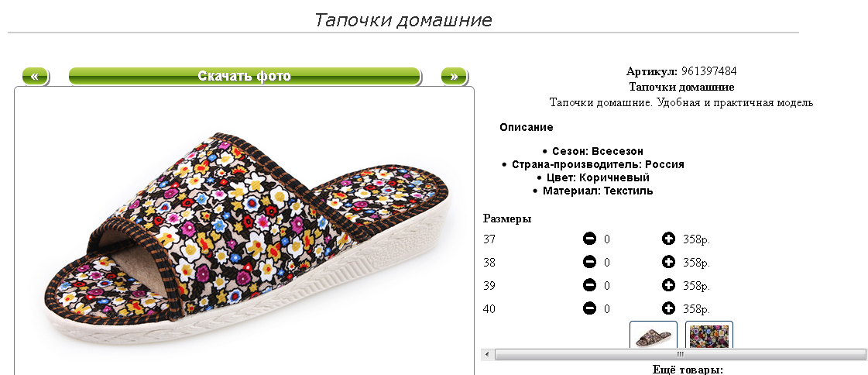Click the Скачать фото button
Image resolution: width=868 pixels, height=375 pixels.
(245, 77)
